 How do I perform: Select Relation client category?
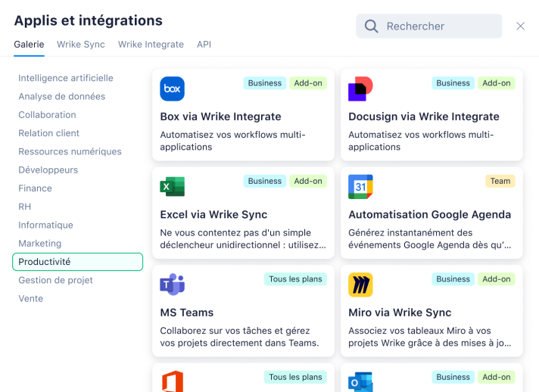48,133
